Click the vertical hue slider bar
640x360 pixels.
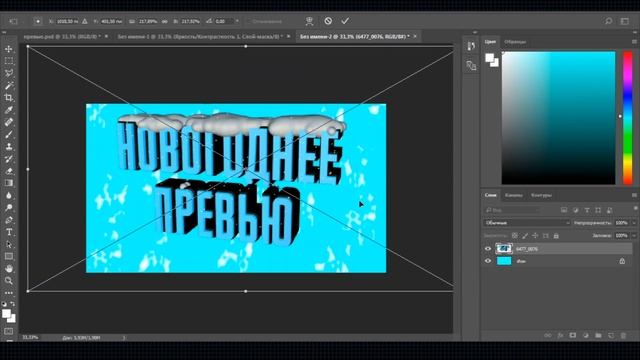pos(627,118)
